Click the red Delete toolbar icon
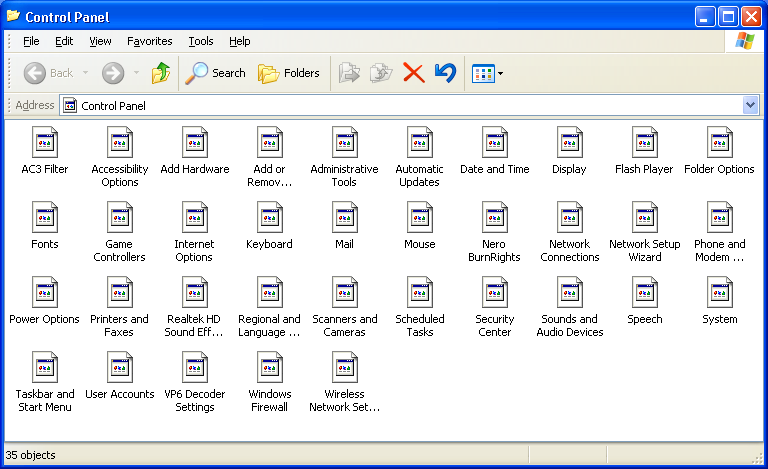This screenshot has width=768, height=469. point(413,73)
